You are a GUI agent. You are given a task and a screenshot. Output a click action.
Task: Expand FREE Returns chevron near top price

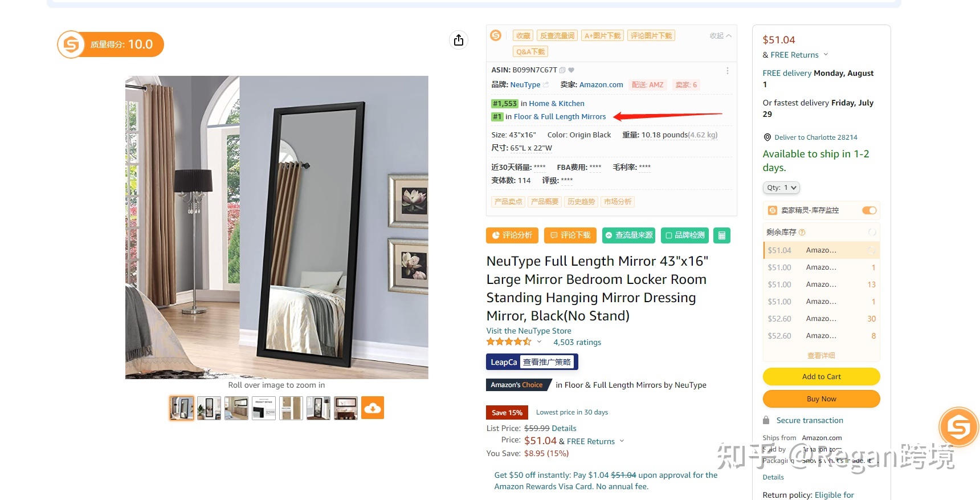click(826, 55)
